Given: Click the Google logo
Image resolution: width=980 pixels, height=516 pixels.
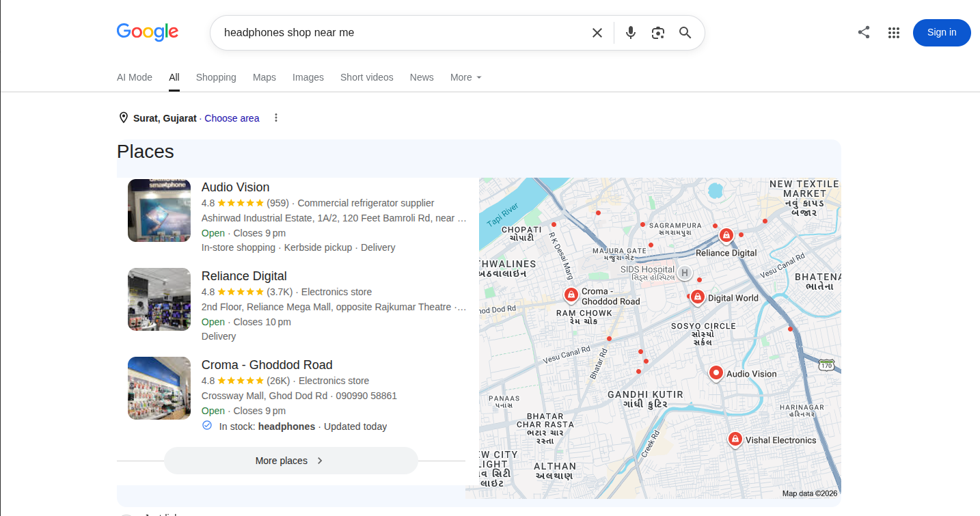Looking at the screenshot, I should point(148,32).
